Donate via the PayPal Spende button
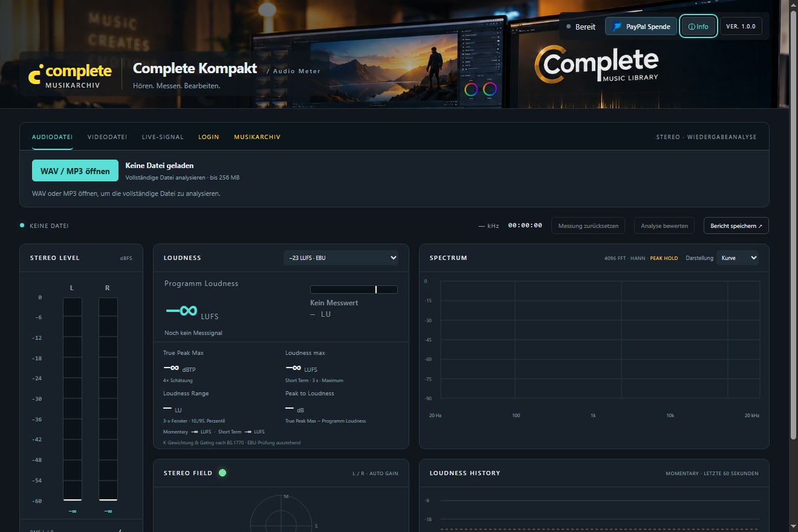 click(641, 27)
